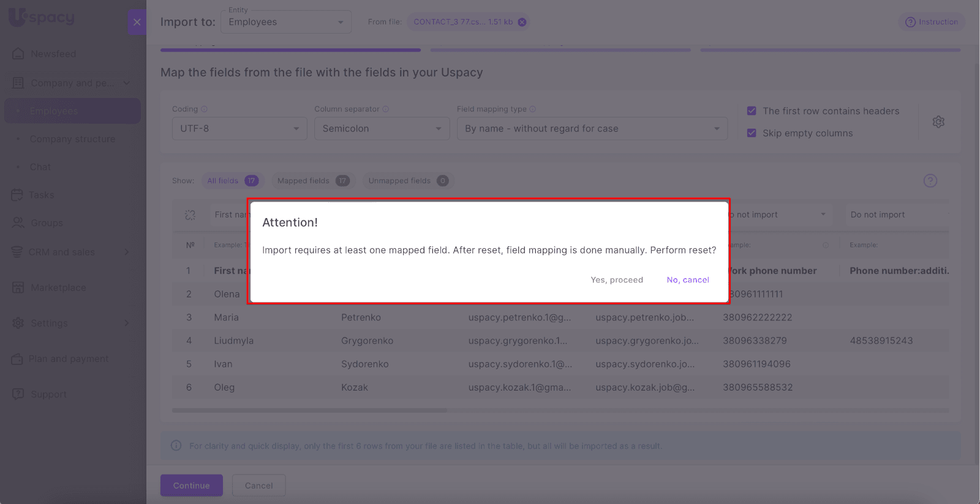The width and height of the screenshot is (980, 504).
Task: Confirm reset with 'Yes, proceed'
Action: (616, 280)
